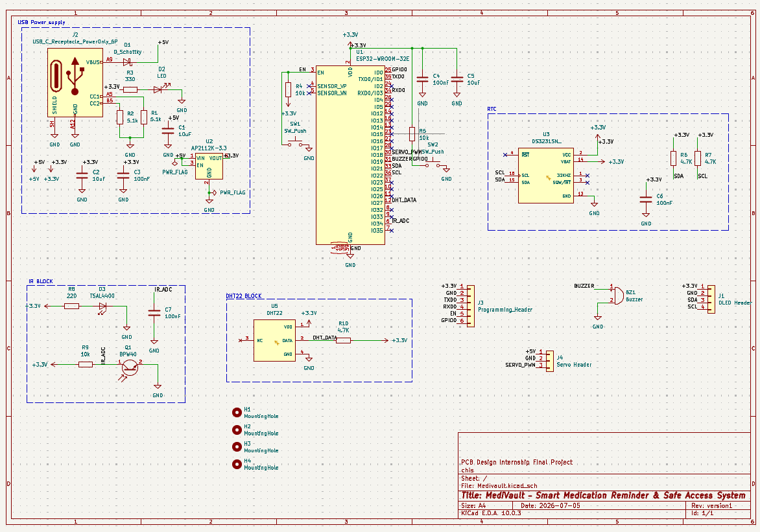Click the MediVault title text

point(603,495)
